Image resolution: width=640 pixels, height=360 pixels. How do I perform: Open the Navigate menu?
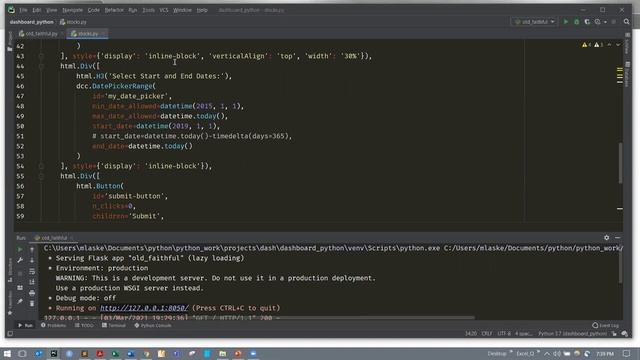click(72, 10)
